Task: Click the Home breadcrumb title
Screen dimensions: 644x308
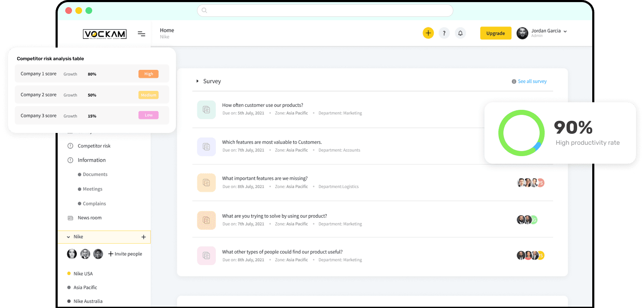Action: pos(167,30)
